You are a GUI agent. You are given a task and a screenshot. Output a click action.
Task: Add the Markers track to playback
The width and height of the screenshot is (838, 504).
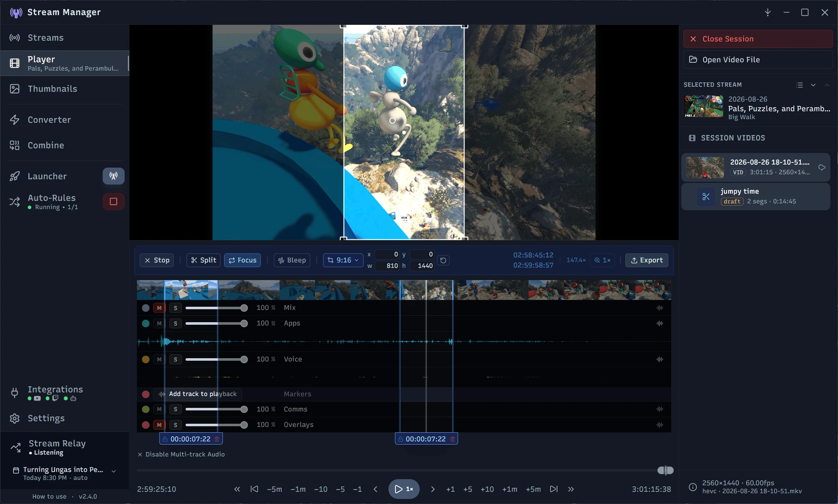(x=197, y=394)
